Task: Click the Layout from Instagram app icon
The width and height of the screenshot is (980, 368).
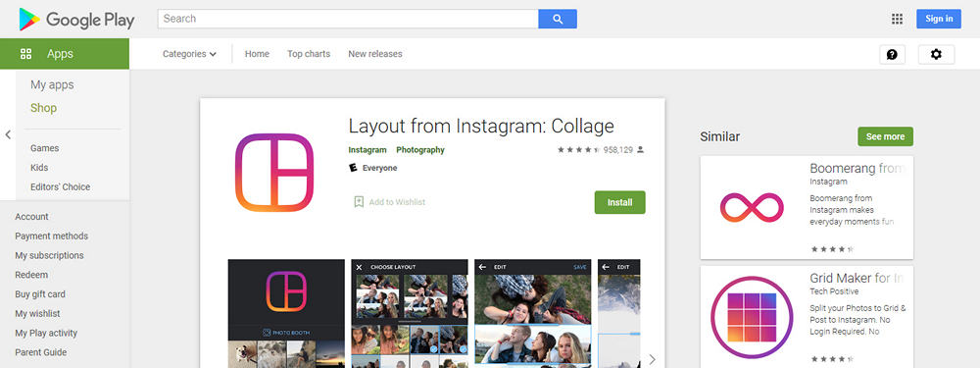Action: click(274, 172)
